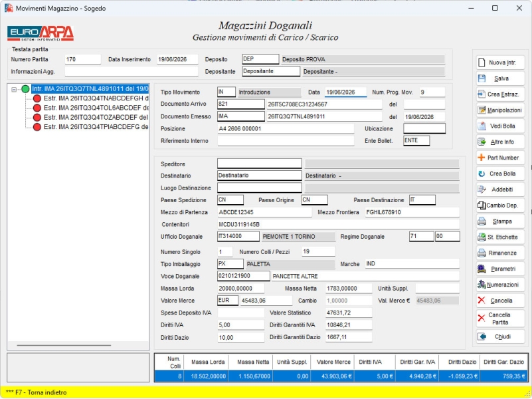Click the Spedizioniere Speditore code field
Image resolution: width=532 pixels, height=399 pixels.
260,164
